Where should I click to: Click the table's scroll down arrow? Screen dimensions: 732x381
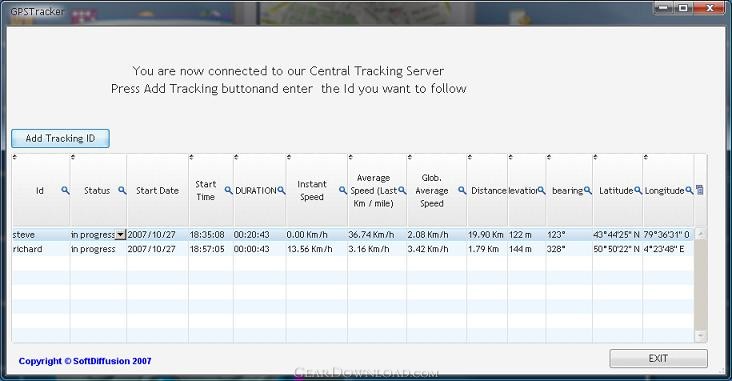tap(700, 336)
